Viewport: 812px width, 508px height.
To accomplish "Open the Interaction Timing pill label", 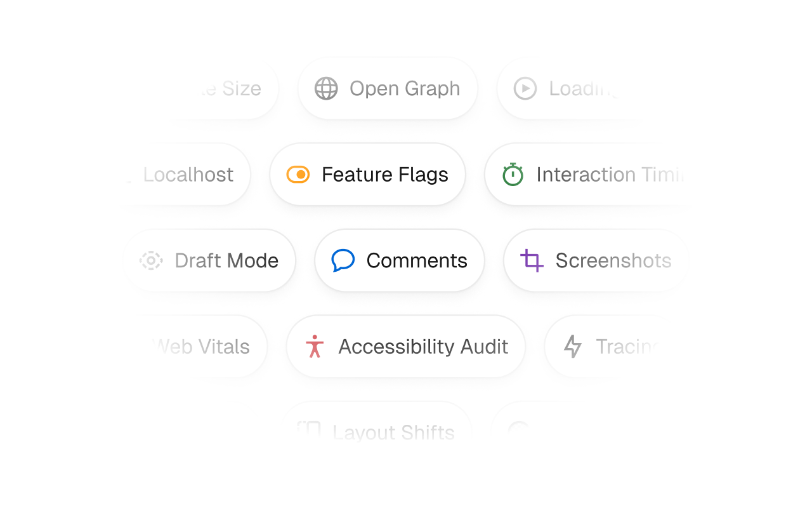I will [x=610, y=175].
